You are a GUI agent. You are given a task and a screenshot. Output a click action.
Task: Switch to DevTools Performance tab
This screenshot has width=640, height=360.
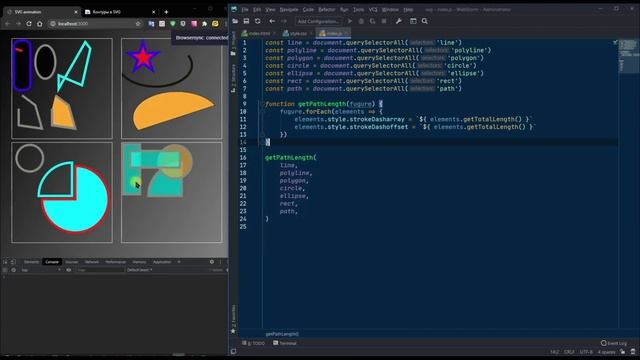tap(116, 262)
